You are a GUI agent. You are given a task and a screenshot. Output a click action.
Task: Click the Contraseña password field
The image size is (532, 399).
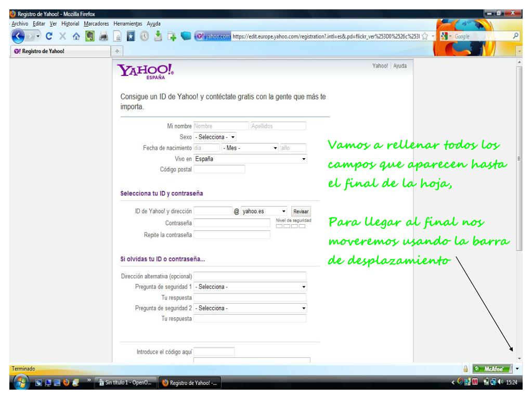232,223
